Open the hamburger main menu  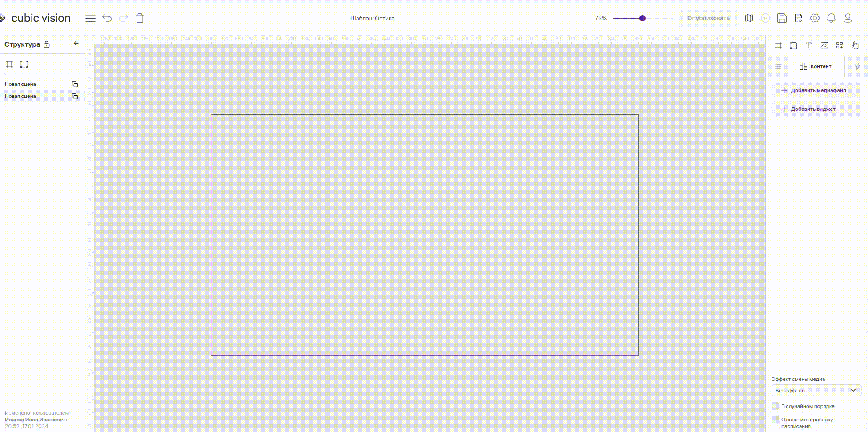90,18
